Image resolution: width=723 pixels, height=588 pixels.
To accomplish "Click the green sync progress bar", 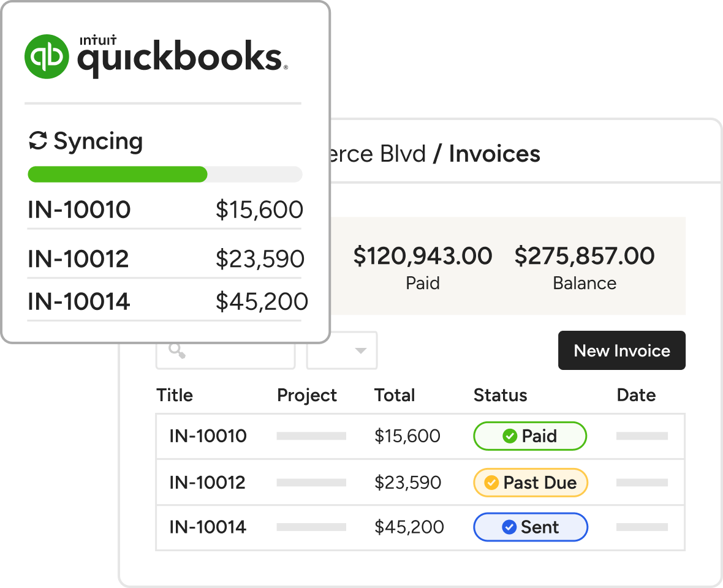I will click(118, 174).
